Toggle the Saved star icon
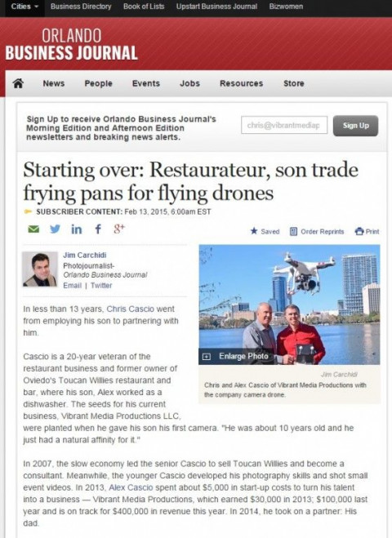 point(254,231)
